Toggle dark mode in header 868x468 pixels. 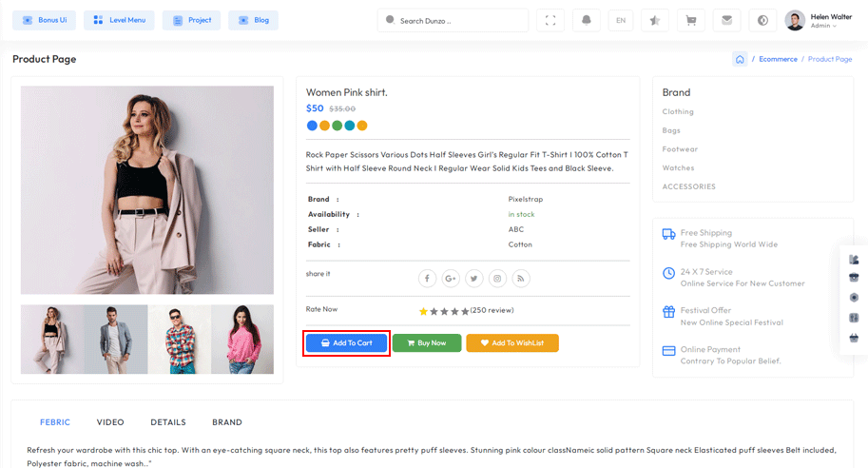762,20
